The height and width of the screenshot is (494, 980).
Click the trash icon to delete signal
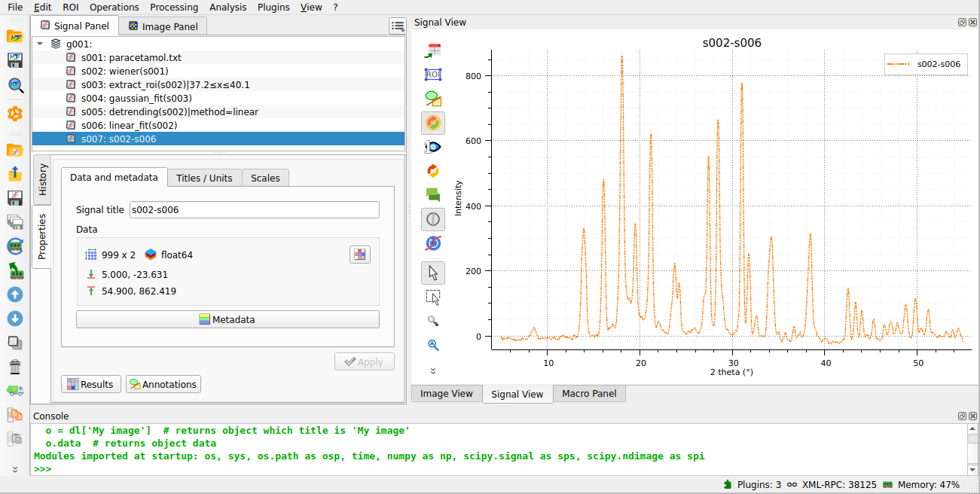point(15,367)
